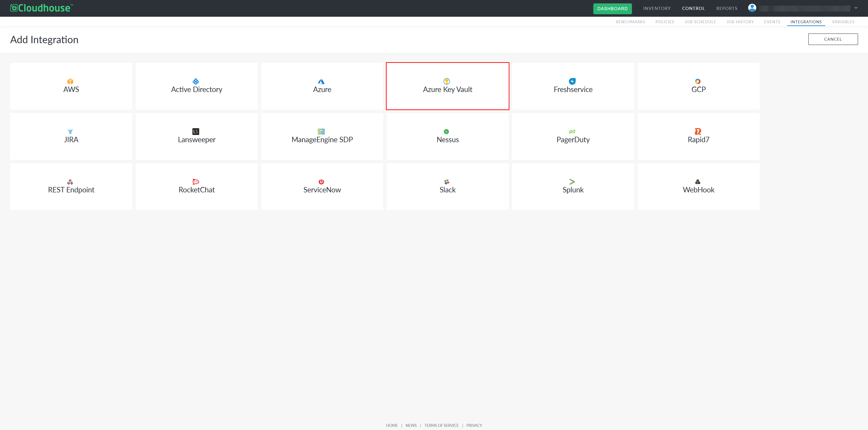Choose the Lansweeper label
The height and width of the screenshot is (430, 868).
coord(196,140)
